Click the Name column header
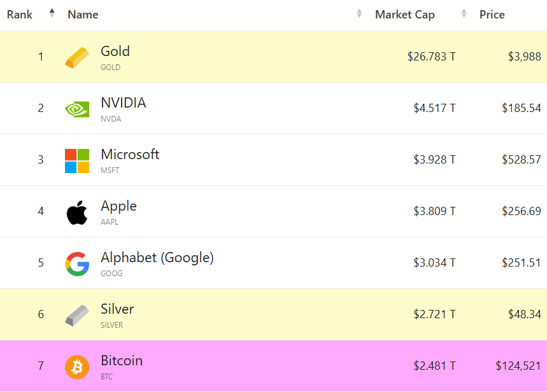 pyautogui.click(x=83, y=15)
